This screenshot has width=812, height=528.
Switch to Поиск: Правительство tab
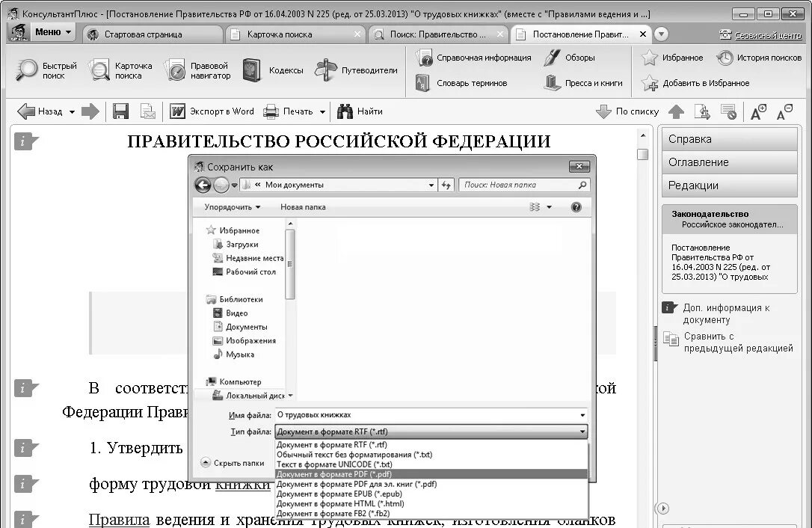[438, 34]
